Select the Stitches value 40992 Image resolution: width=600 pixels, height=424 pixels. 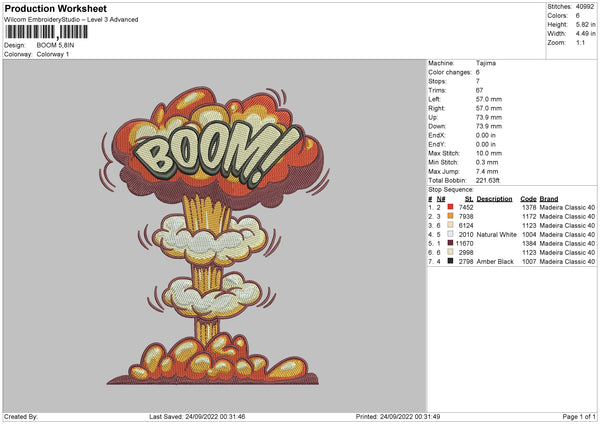585,6
